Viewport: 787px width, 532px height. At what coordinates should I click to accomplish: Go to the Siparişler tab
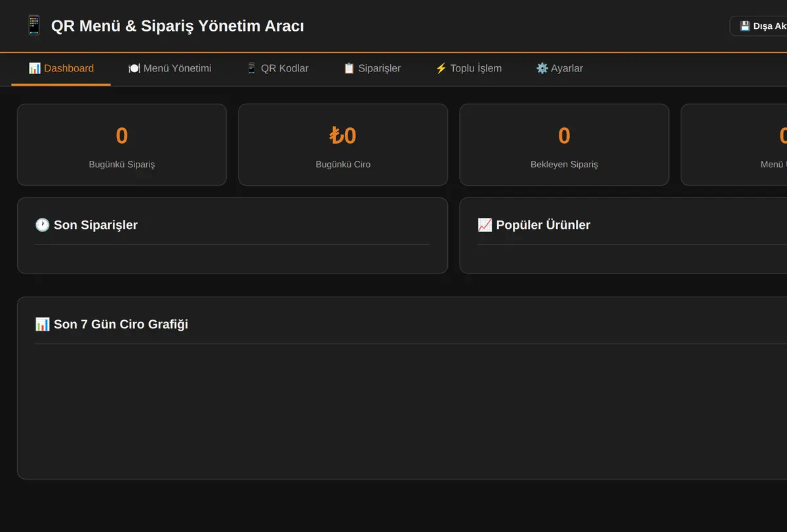tap(372, 68)
